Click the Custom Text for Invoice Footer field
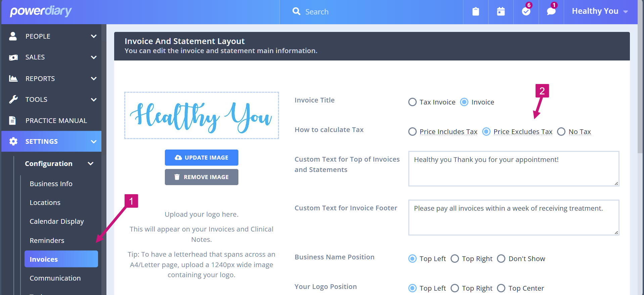 click(x=513, y=217)
